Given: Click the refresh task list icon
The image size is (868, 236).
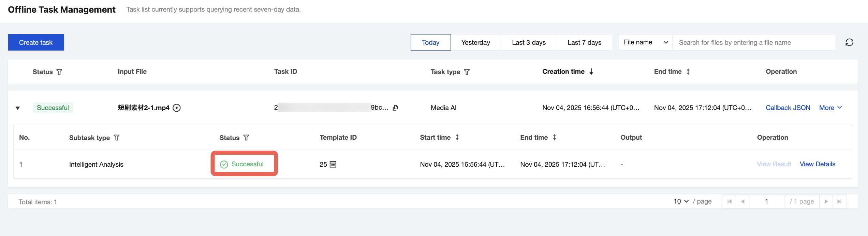Looking at the screenshot, I should tap(849, 42).
